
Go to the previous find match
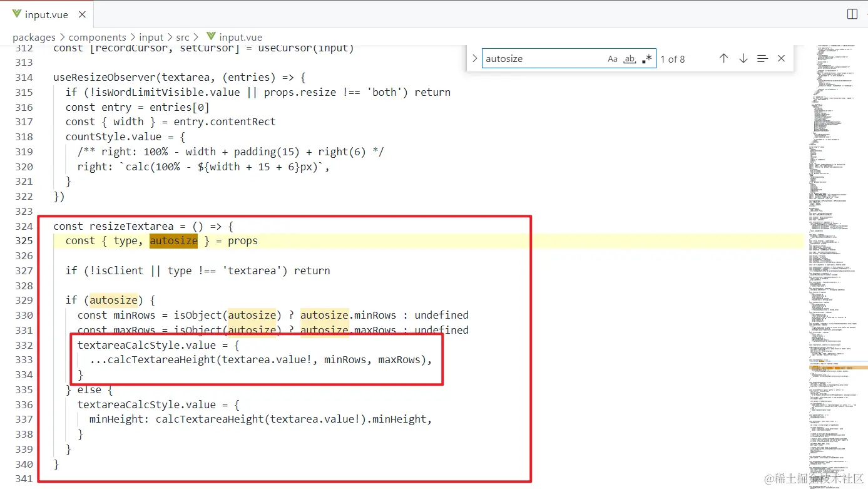[723, 58]
